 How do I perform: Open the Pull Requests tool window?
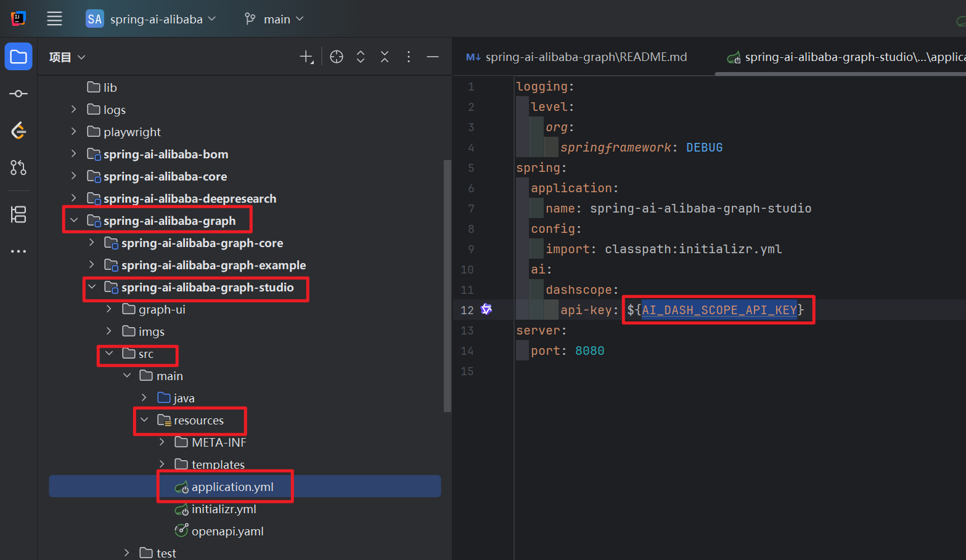click(x=18, y=168)
